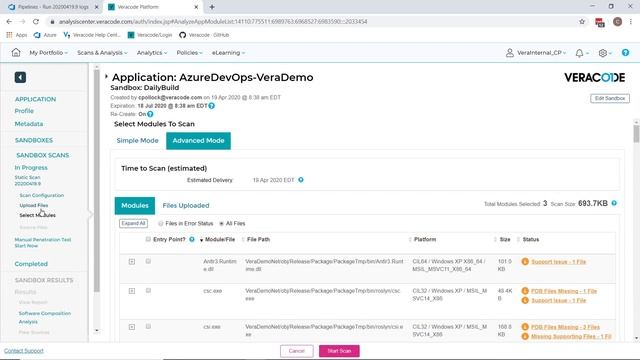Open a new browser tab
The width and height of the screenshot is (640, 360).
[x=212, y=7]
